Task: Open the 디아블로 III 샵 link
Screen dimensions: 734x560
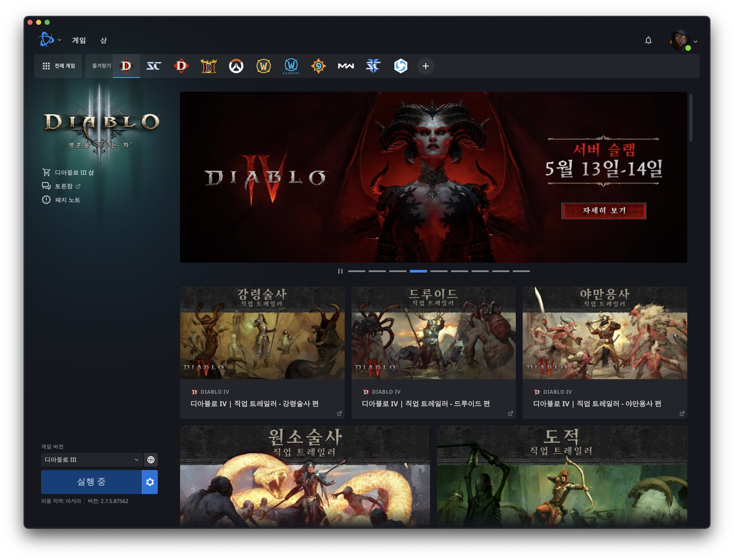Action: [x=68, y=172]
